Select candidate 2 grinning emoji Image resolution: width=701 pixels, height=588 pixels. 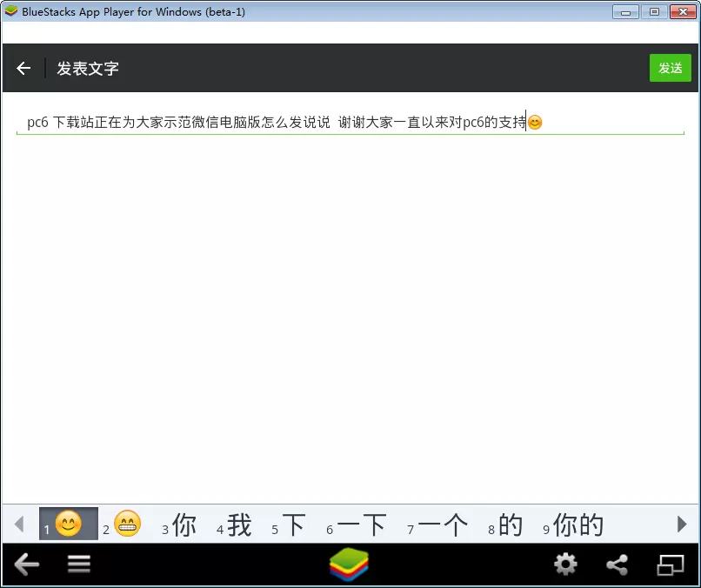(122, 524)
